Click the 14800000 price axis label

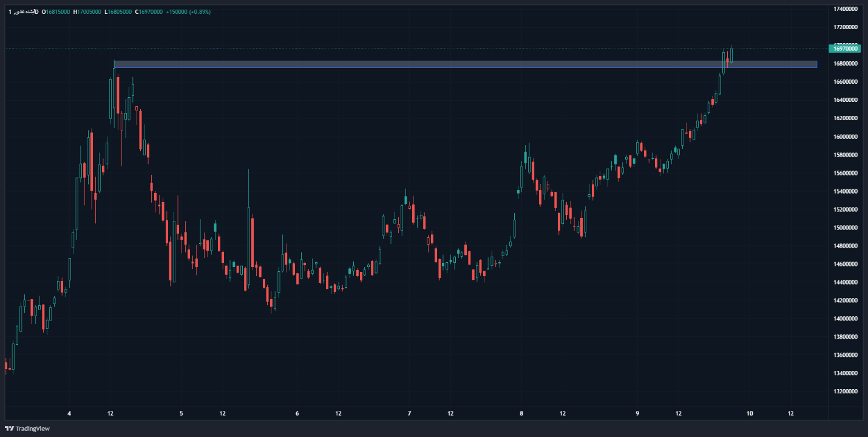(x=846, y=246)
